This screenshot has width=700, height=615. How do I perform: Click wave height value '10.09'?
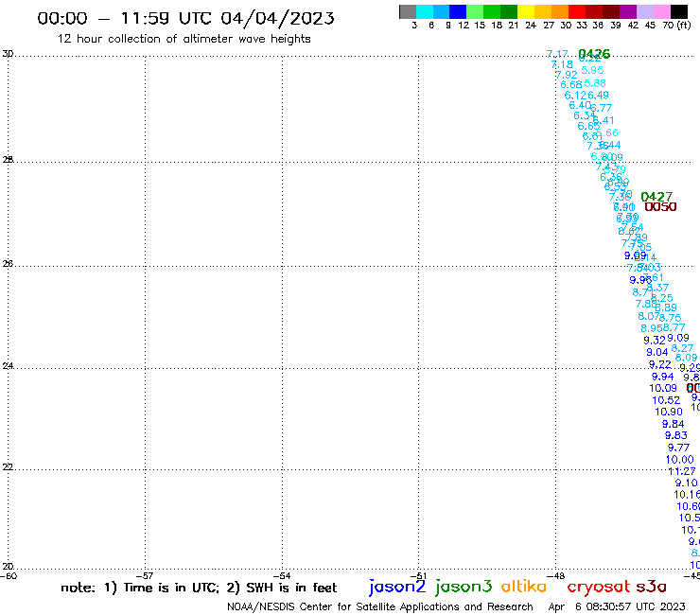(x=663, y=389)
